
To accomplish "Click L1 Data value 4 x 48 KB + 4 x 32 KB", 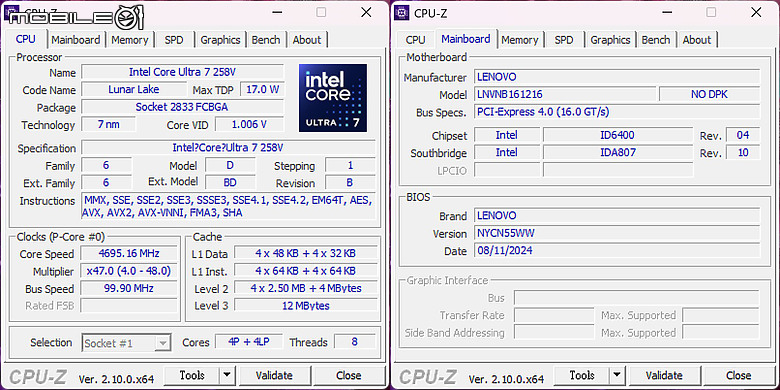I will click(x=305, y=253).
